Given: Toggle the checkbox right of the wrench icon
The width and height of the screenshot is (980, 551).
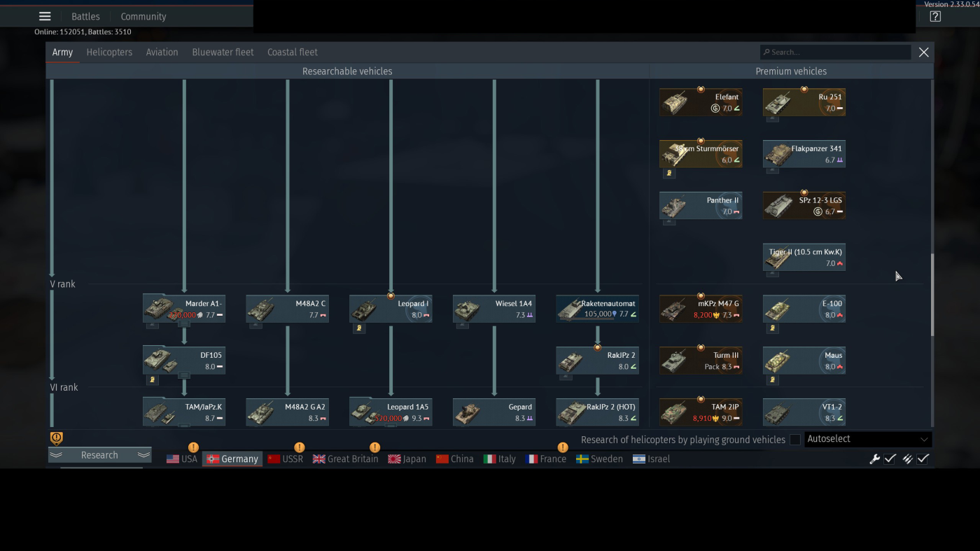Looking at the screenshot, I should coord(890,459).
